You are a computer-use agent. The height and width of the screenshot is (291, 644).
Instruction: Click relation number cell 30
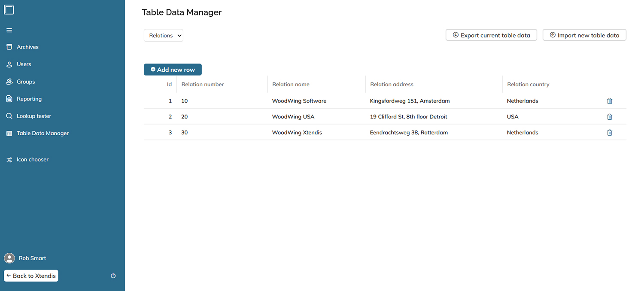point(185,133)
